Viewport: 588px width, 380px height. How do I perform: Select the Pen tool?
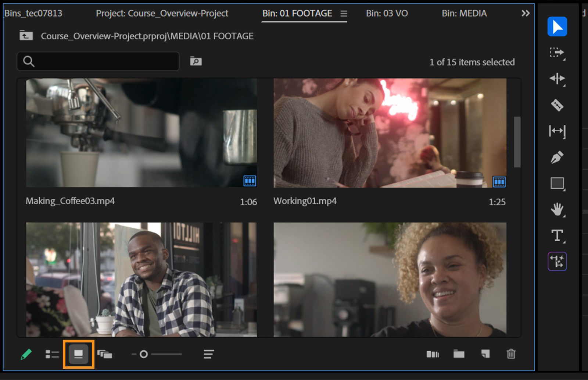(x=557, y=157)
